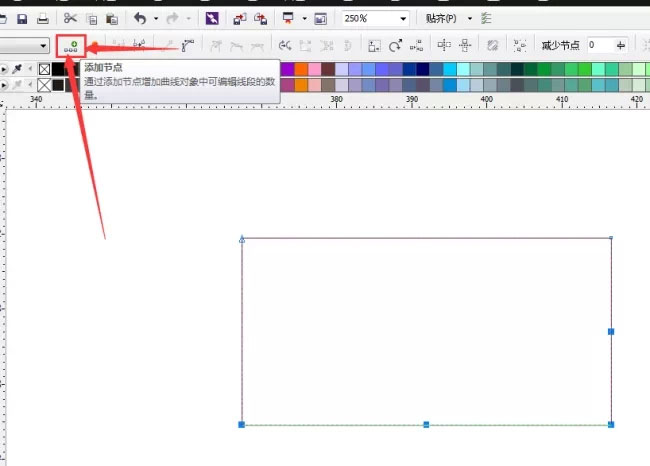This screenshot has height=466, width=650.
Task: Reflect nodes vertically
Action: (x=465, y=45)
